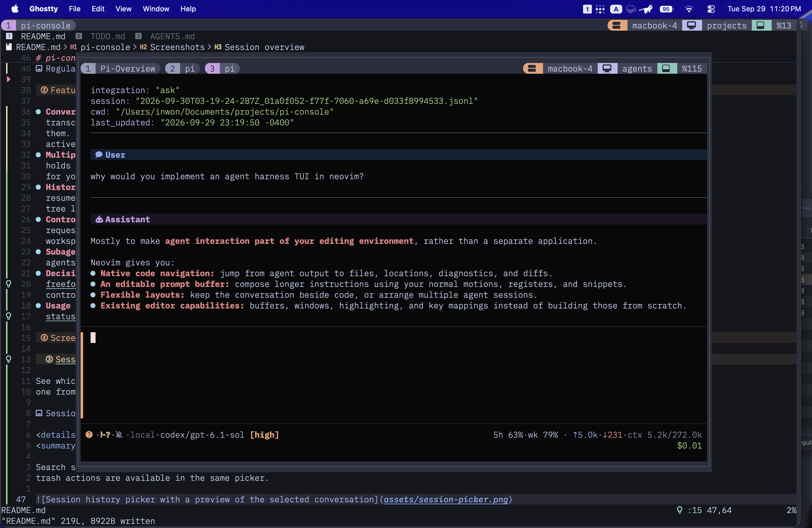Click the pane icon beside %13

[761, 26]
